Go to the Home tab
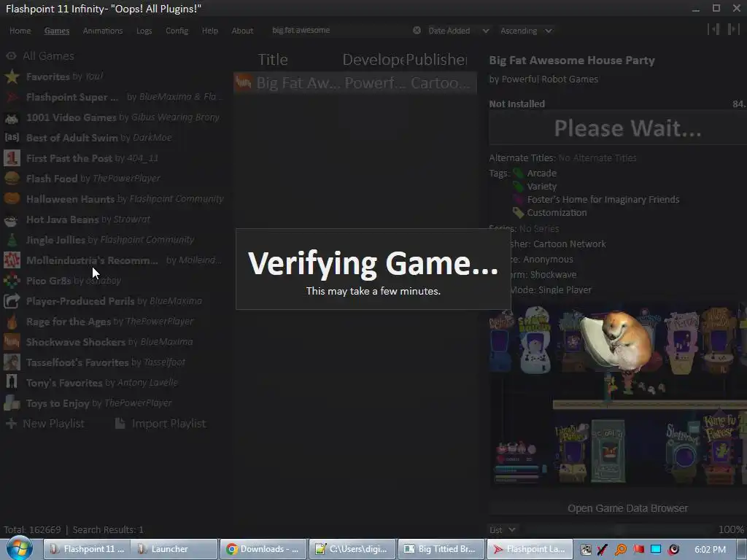 coord(20,31)
